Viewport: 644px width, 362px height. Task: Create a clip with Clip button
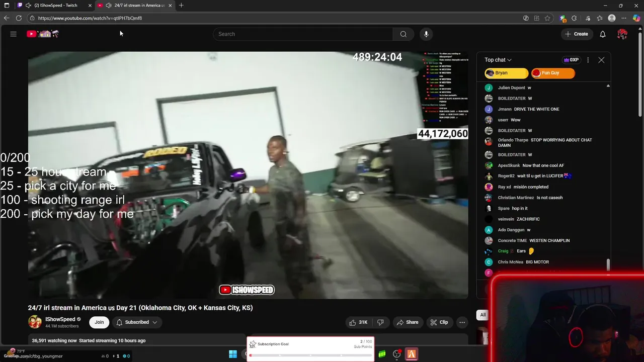click(439, 322)
